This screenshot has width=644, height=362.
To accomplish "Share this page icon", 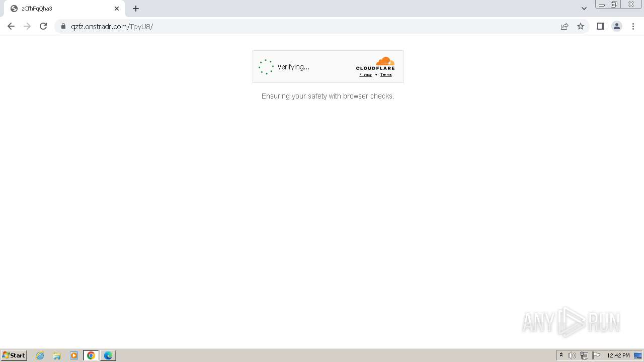I will coord(565,26).
